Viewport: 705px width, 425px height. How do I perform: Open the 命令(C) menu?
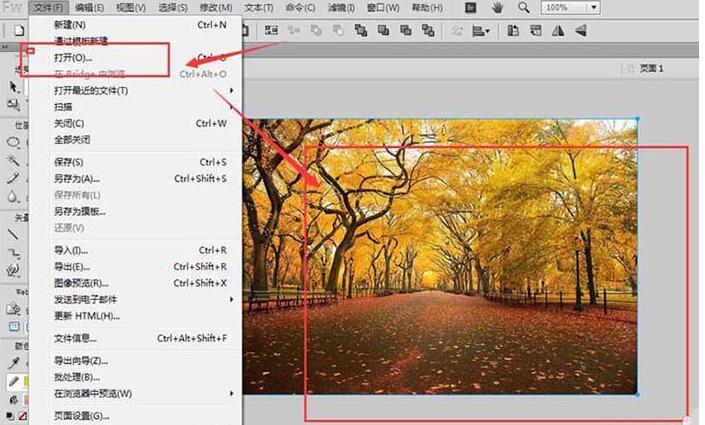click(x=300, y=8)
